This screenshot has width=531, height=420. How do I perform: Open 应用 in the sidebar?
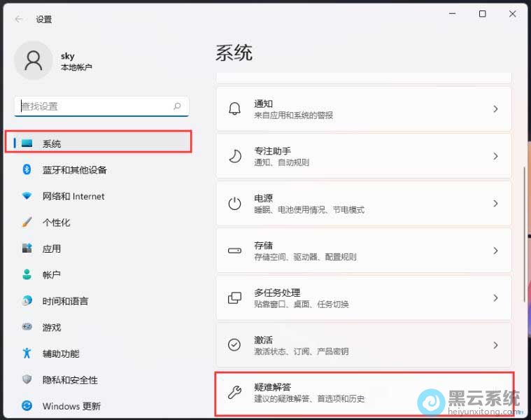51,248
